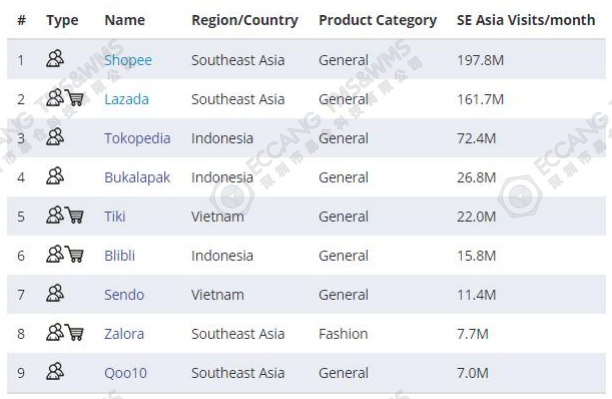Screen dimensions: 612x399
Task: Open the Tokopedia link
Action: pos(137,139)
